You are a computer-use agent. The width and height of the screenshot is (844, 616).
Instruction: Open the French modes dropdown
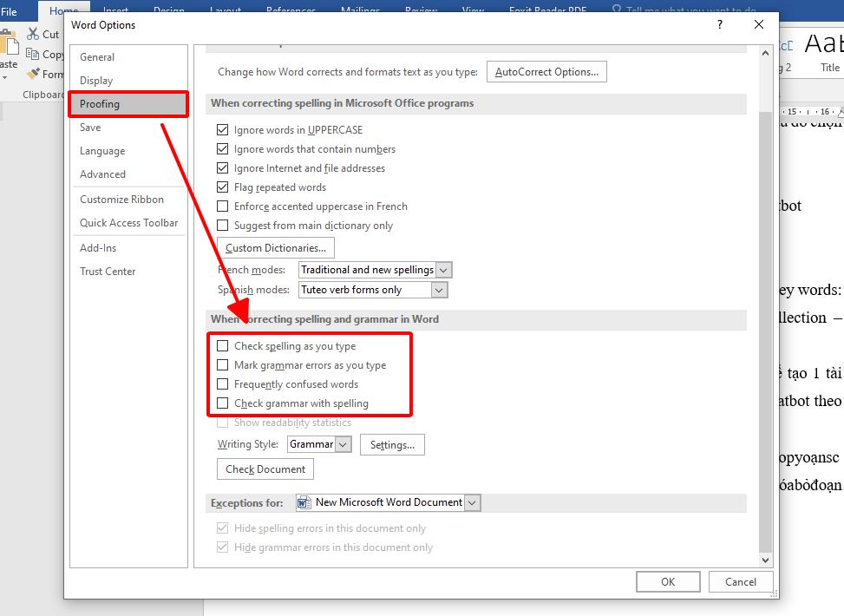pos(443,270)
